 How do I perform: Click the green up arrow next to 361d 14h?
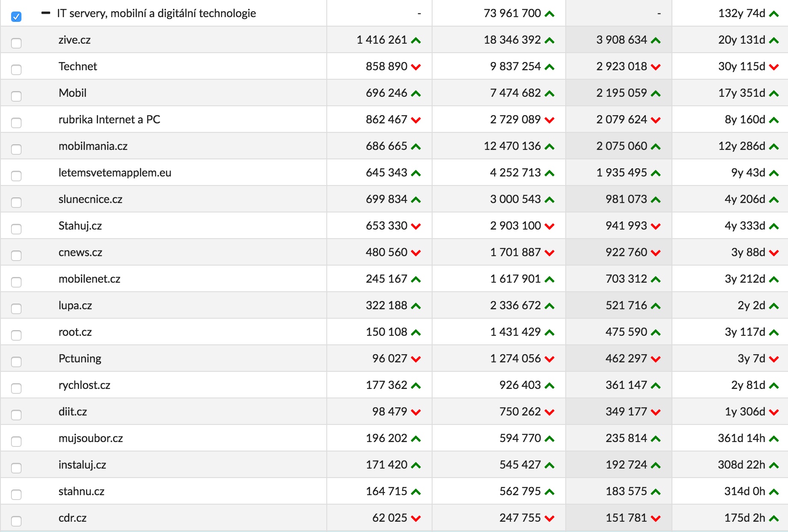(774, 439)
